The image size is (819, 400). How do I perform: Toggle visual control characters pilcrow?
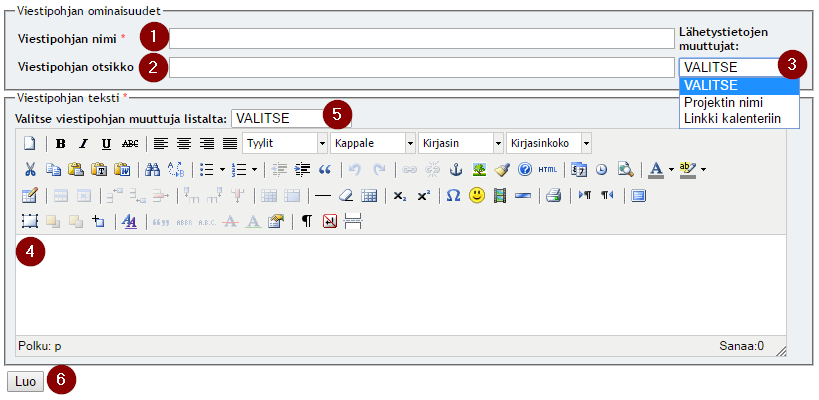307,221
